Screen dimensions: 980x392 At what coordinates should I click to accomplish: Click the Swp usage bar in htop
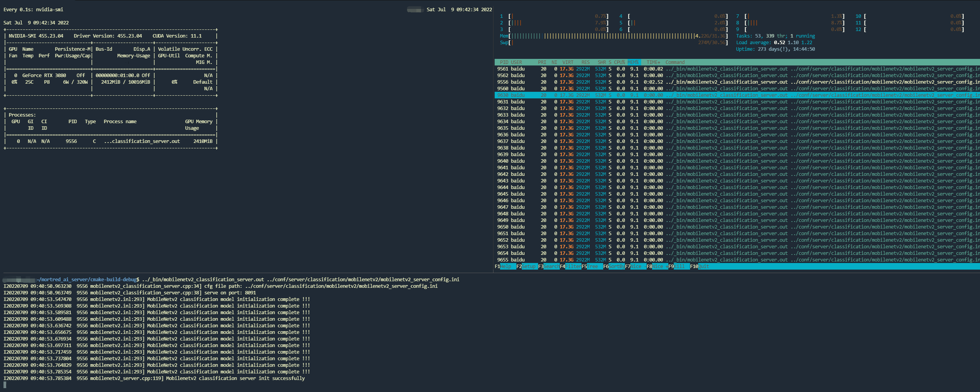(x=614, y=43)
